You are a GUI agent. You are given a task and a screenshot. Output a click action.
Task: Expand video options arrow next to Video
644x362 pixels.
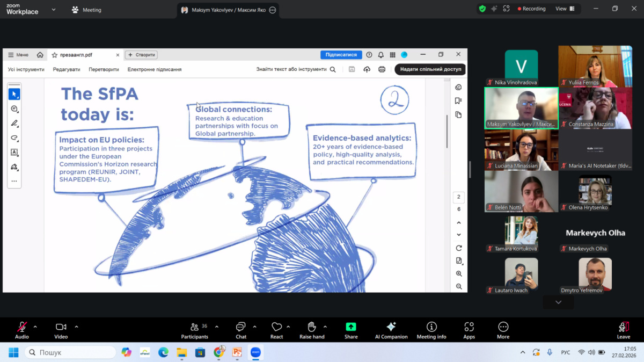click(x=76, y=327)
